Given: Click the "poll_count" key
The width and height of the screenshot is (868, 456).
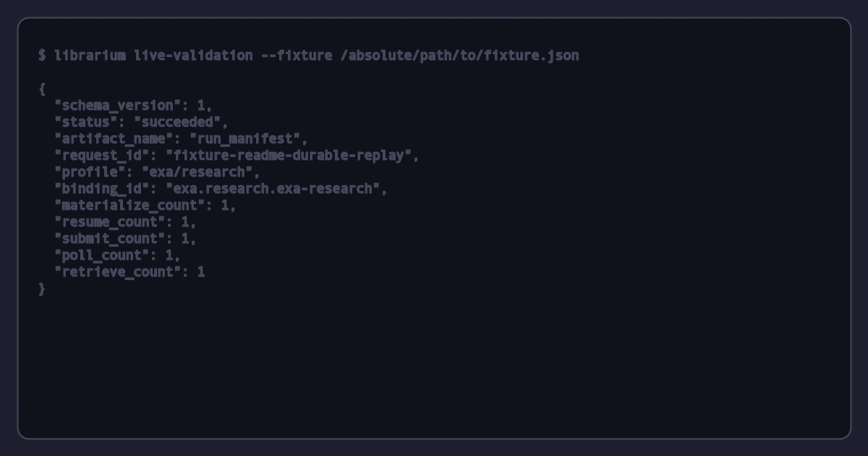Looking at the screenshot, I should pos(102,256).
